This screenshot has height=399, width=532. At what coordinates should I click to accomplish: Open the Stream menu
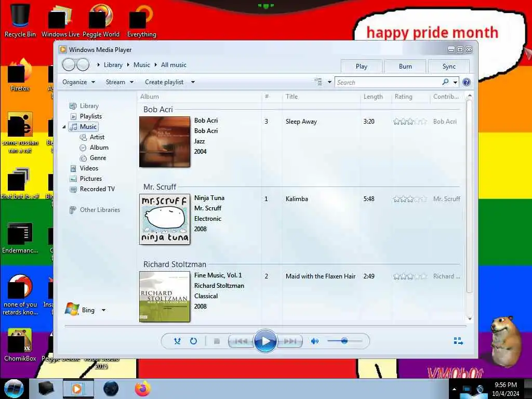[x=119, y=82]
